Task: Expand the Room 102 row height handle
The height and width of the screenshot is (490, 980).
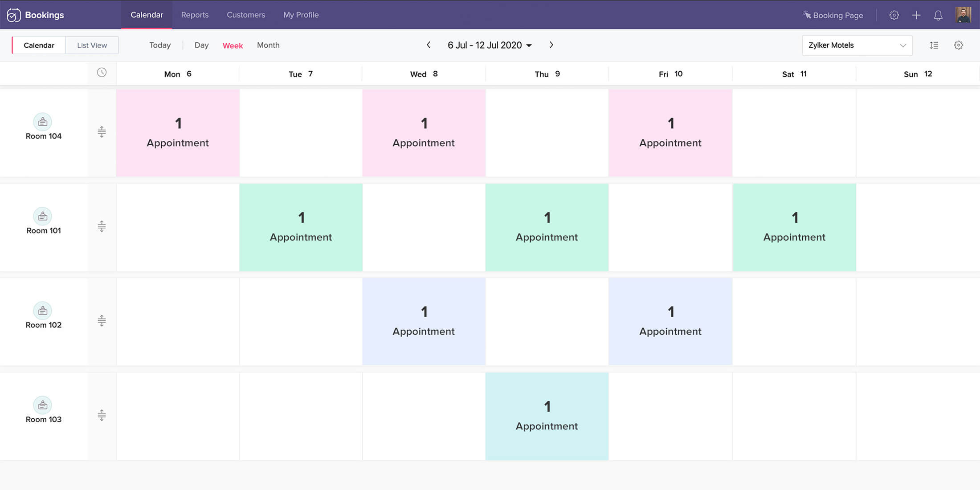Action: [102, 321]
